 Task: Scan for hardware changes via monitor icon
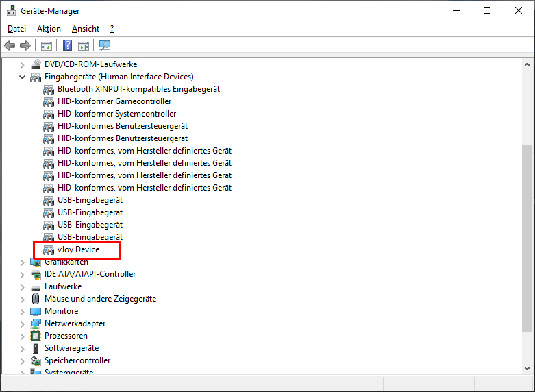pos(105,45)
